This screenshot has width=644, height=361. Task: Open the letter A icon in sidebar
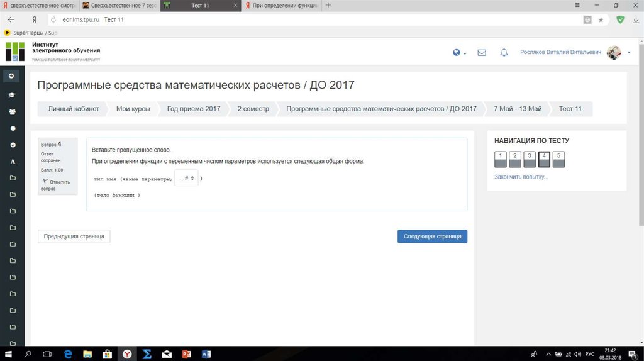point(13,162)
